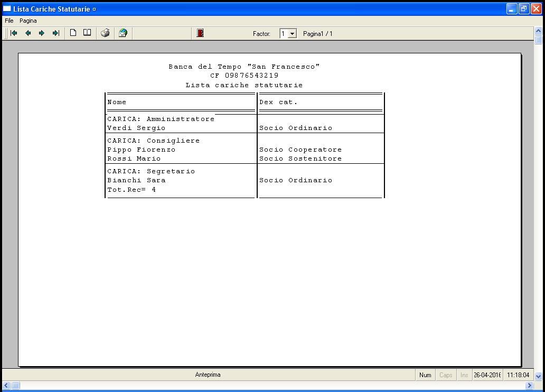Image resolution: width=545 pixels, height=392 pixels.
Task: Restore down the window
Action: [x=524, y=8]
